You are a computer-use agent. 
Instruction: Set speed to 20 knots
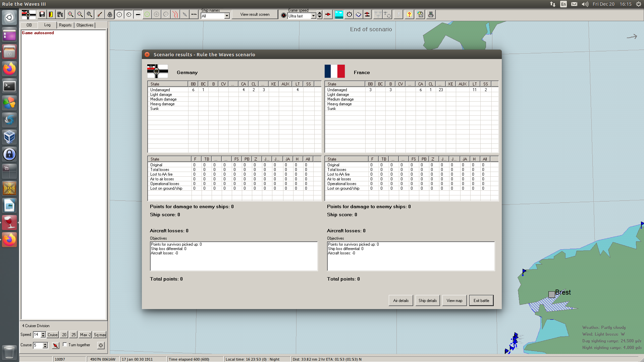pyautogui.click(x=64, y=335)
